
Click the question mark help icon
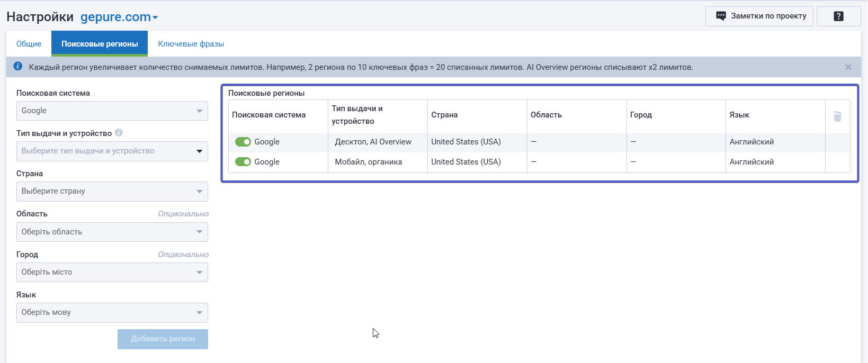tap(838, 16)
